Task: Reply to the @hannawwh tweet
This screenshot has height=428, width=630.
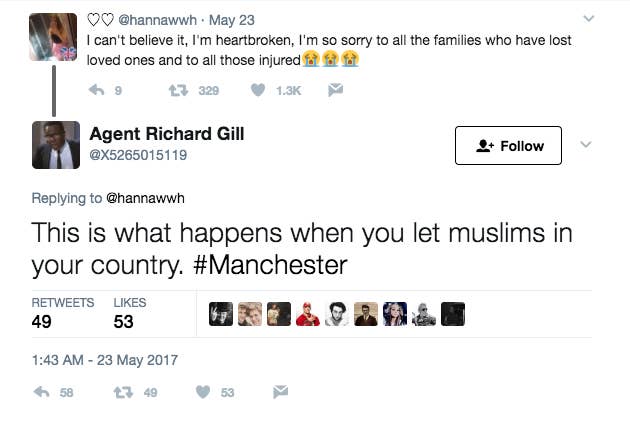Action: click(x=97, y=90)
